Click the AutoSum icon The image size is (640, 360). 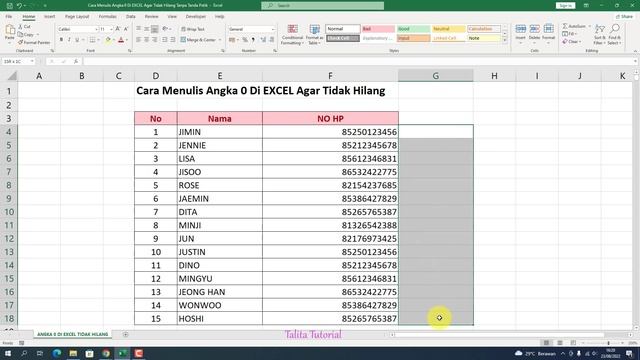point(565,26)
